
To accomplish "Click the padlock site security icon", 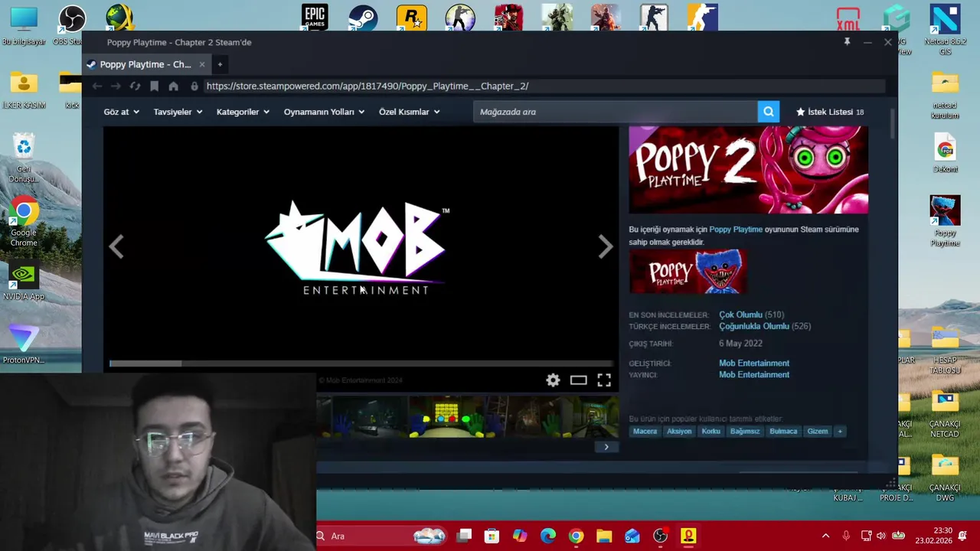I will [x=194, y=86].
